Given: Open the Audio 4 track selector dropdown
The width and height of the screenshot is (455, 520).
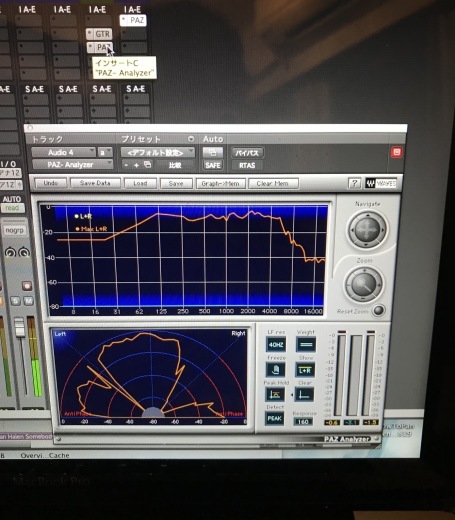Looking at the screenshot, I should coord(64,152).
